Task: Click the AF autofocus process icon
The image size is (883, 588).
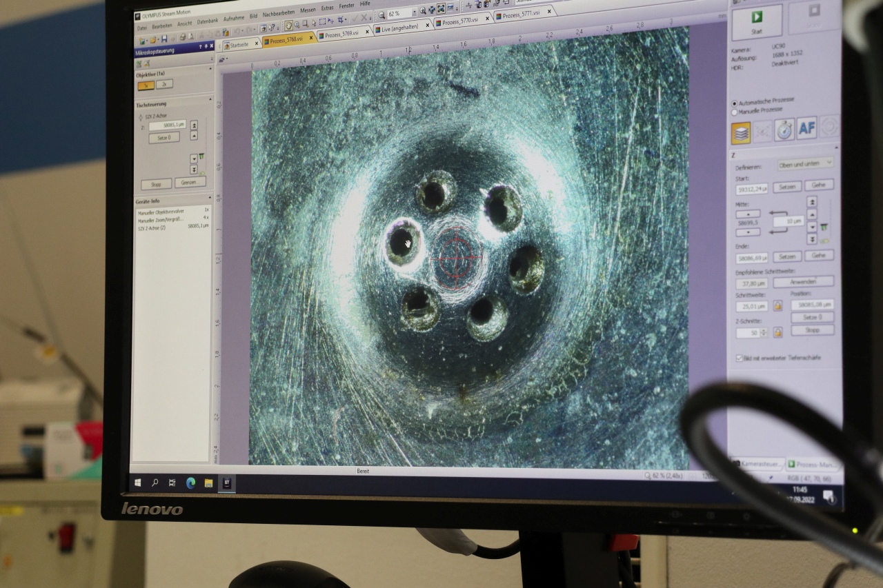Action: pyautogui.click(x=806, y=128)
